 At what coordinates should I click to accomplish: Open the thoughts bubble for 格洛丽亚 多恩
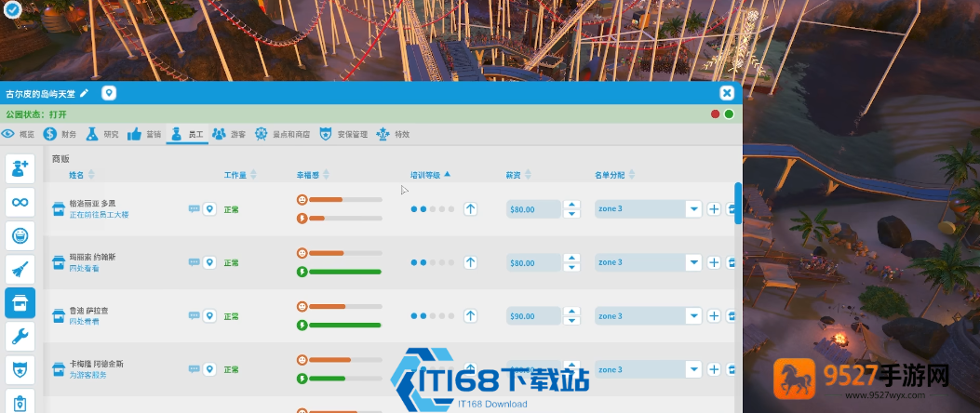(x=195, y=209)
